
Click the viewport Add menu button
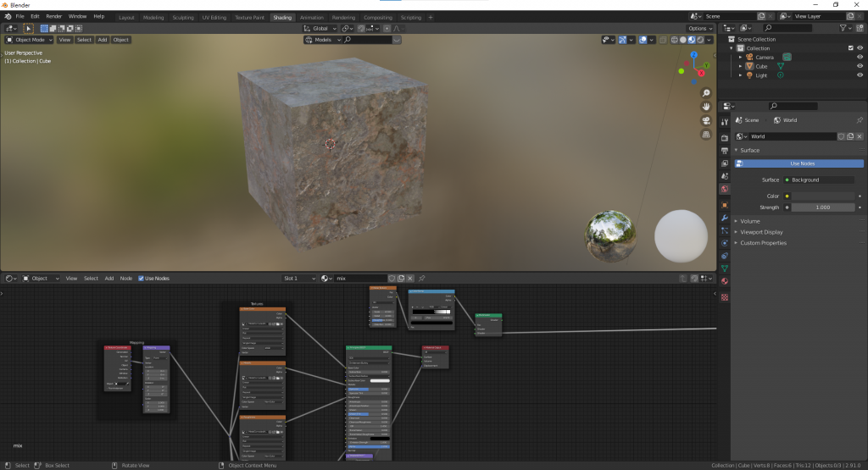tap(103, 40)
